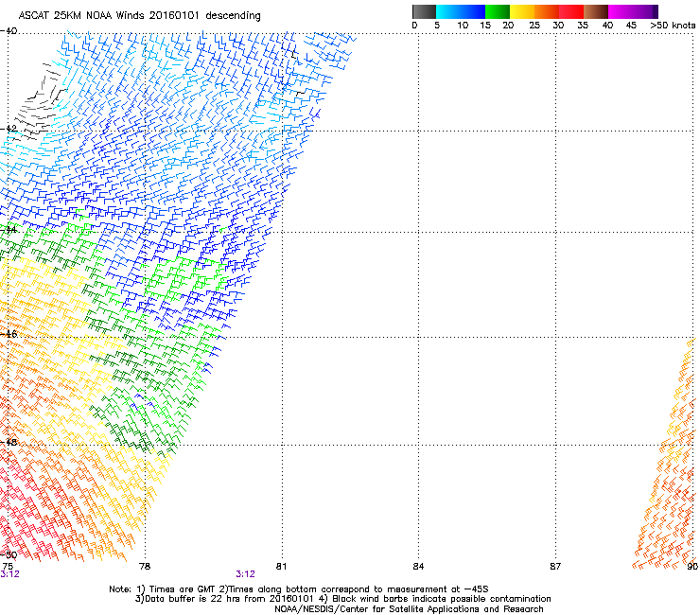Select the '35' legend scale label
Screen dimensions: 700x615
tap(583, 26)
